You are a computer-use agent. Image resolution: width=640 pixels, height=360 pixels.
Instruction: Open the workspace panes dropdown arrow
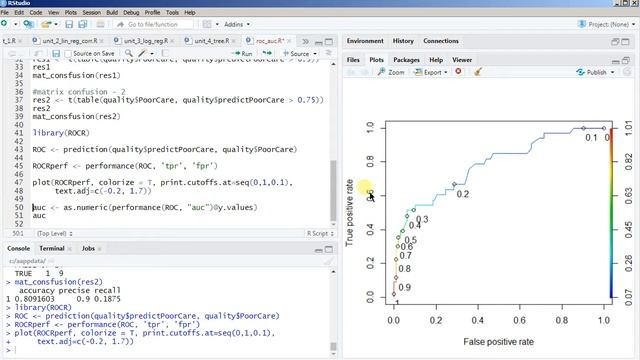click(217, 24)
